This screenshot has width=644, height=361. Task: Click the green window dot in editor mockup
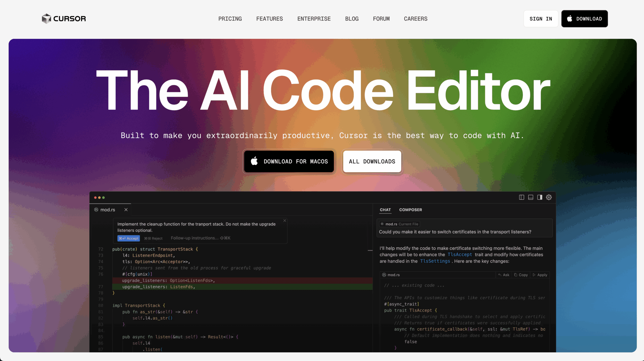[x=103, y=198]
